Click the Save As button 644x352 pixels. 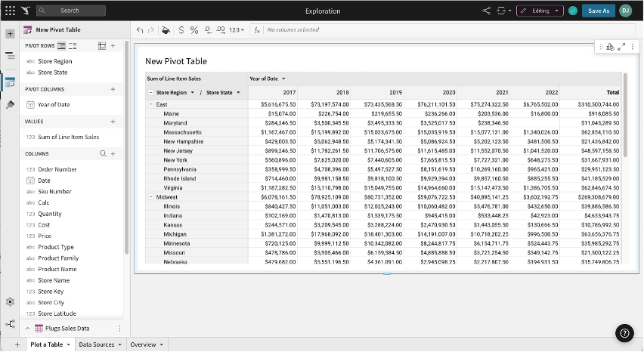coord(599,11)
